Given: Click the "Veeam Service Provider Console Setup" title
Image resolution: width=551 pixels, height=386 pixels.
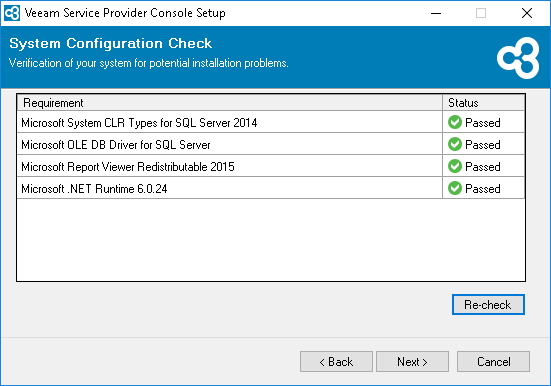Looking at the screenshot, I should pos(125,13).
